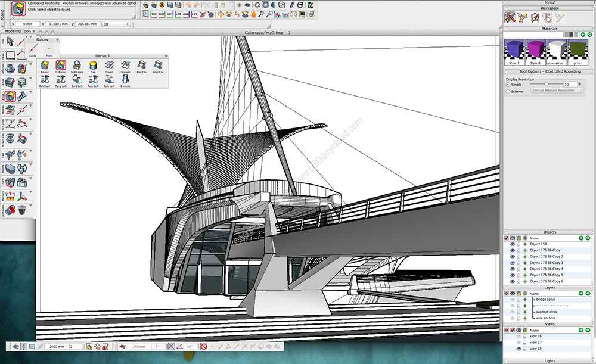Add a new object with green plus
Viewport: 596px width, 364px height.
[x=581, y=238]
